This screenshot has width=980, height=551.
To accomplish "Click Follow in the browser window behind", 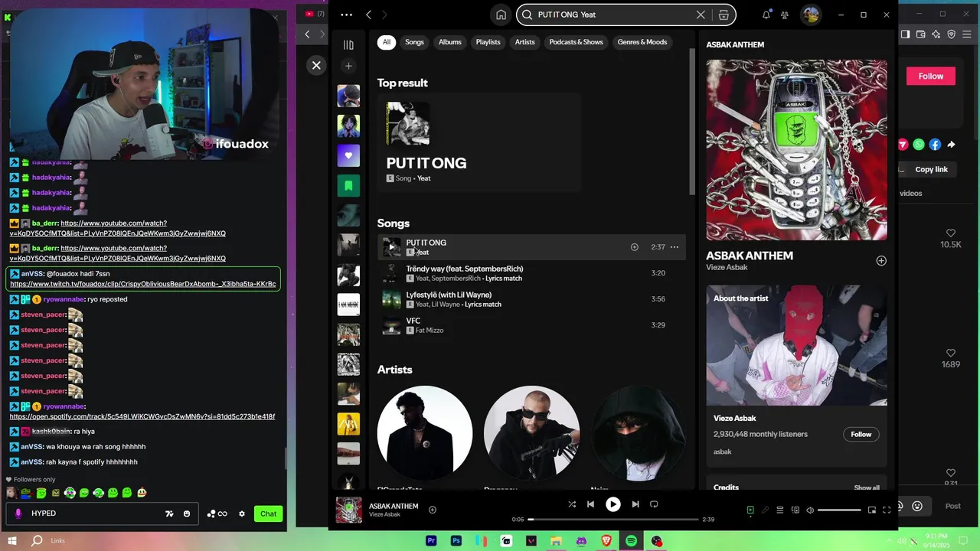I will pyautogui.click(x=931, y=76).
